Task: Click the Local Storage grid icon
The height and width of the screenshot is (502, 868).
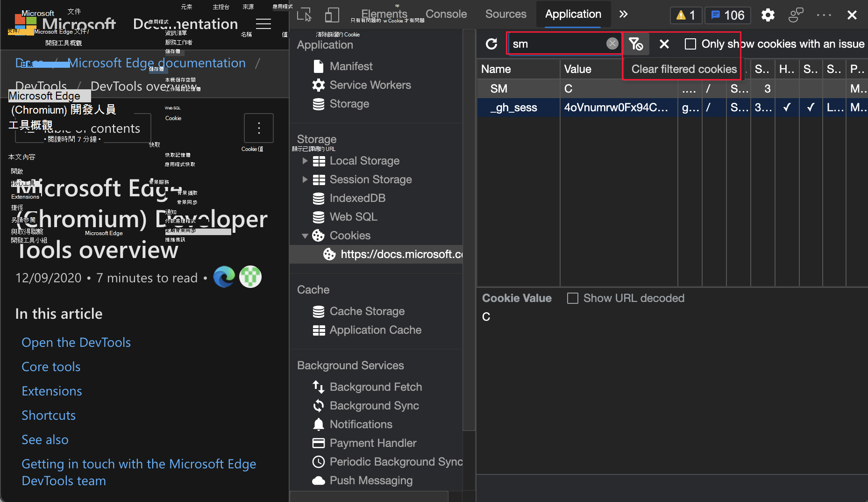Action: click(x=319, y=161)
